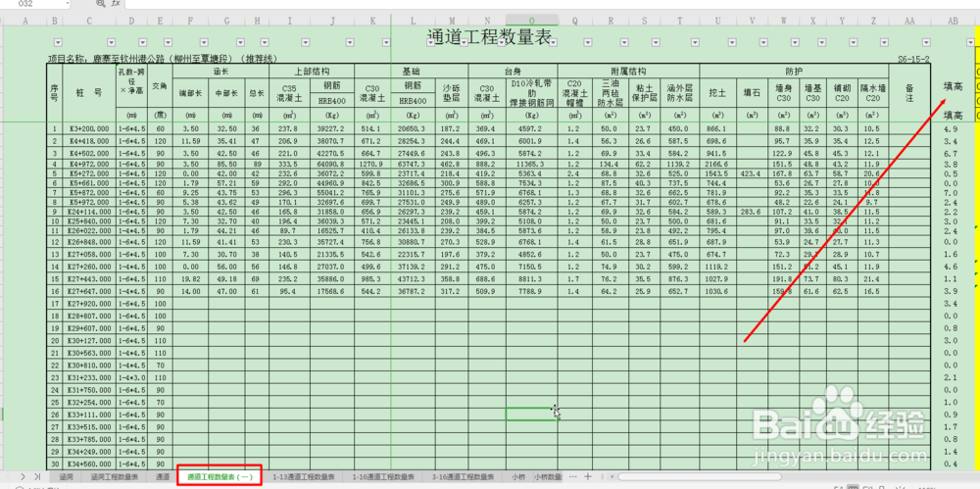Open filter dropdown in column I
The height and width of the screenshot is (489, 980).
click(x=305, y=42)
